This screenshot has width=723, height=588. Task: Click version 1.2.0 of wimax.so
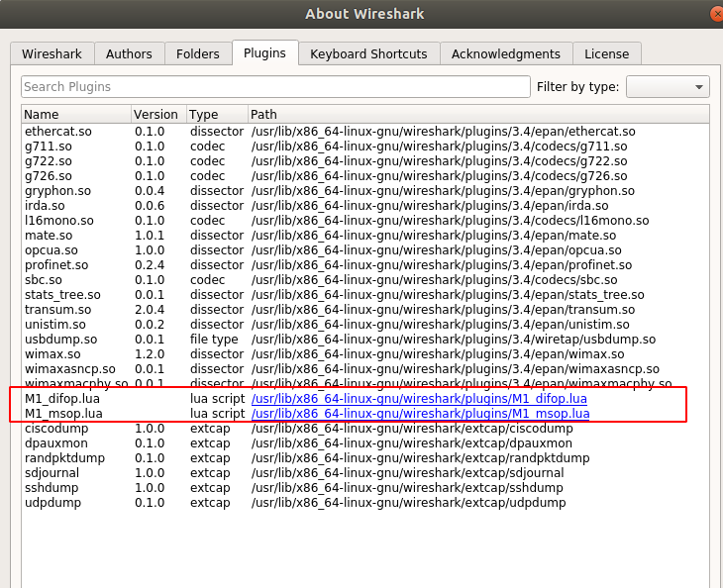(x=150, y=354)
